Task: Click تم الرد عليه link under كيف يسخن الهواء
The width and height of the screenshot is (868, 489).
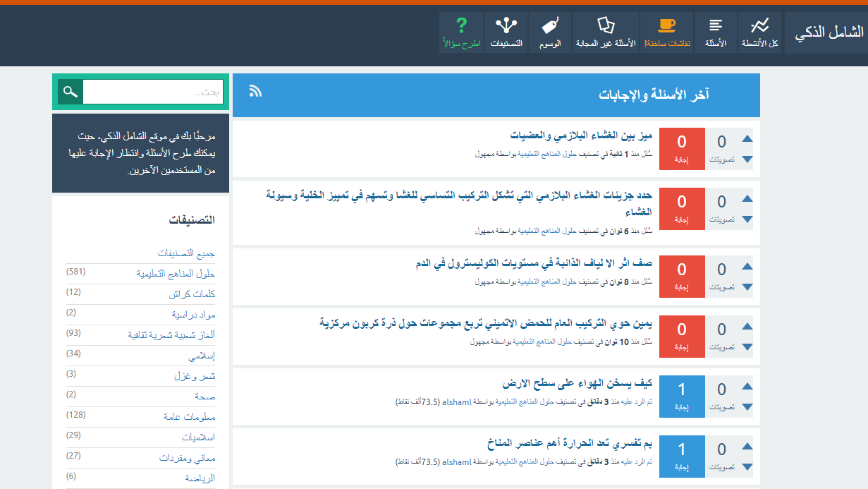Action: 636,402
